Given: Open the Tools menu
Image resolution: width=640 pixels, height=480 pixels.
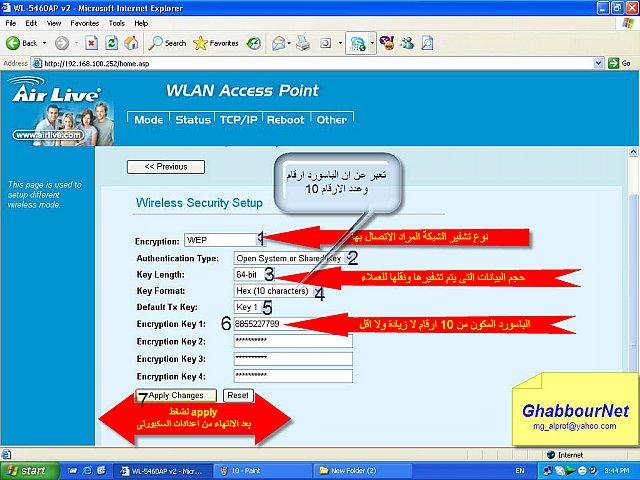Looking at the screenshot, I should (x=116, y=23).
